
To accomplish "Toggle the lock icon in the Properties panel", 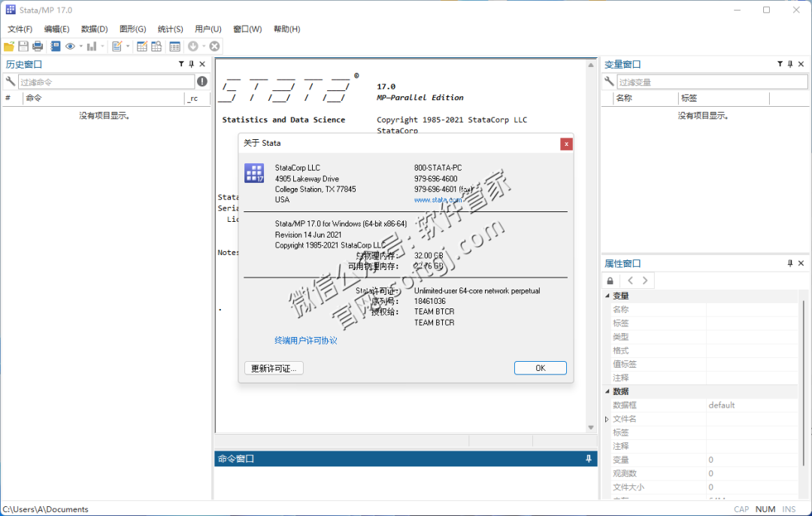I will [x=610, y=280].
